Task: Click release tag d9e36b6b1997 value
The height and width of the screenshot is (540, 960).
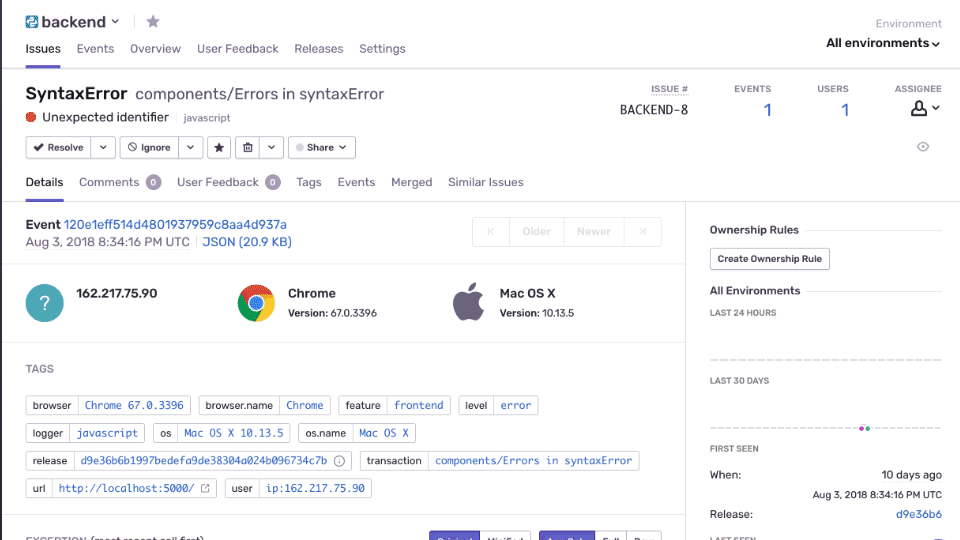Action: [x=204, y=460]
